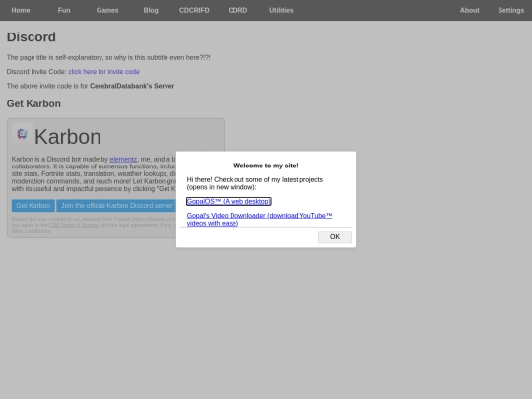Click the large Karbon title in the card

[68, 137]
